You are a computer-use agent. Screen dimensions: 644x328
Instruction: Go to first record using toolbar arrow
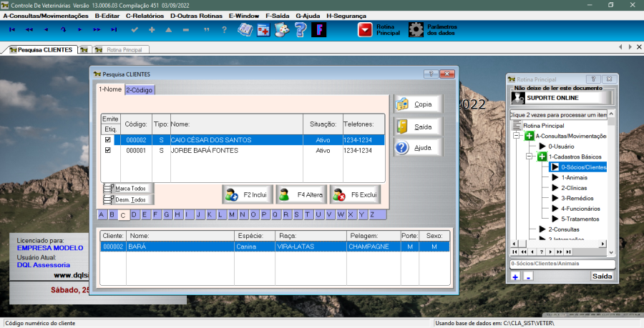click(11, 29)
